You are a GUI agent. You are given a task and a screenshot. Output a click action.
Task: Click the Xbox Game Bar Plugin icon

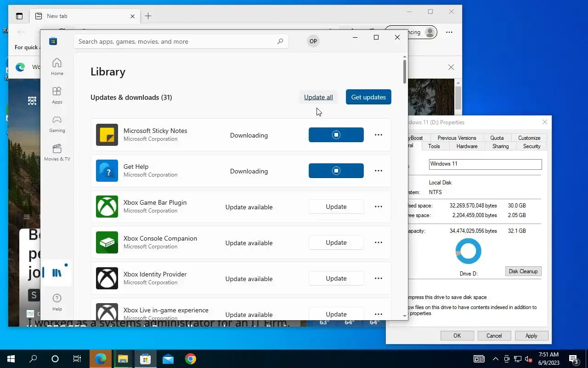tap(107, 207)
